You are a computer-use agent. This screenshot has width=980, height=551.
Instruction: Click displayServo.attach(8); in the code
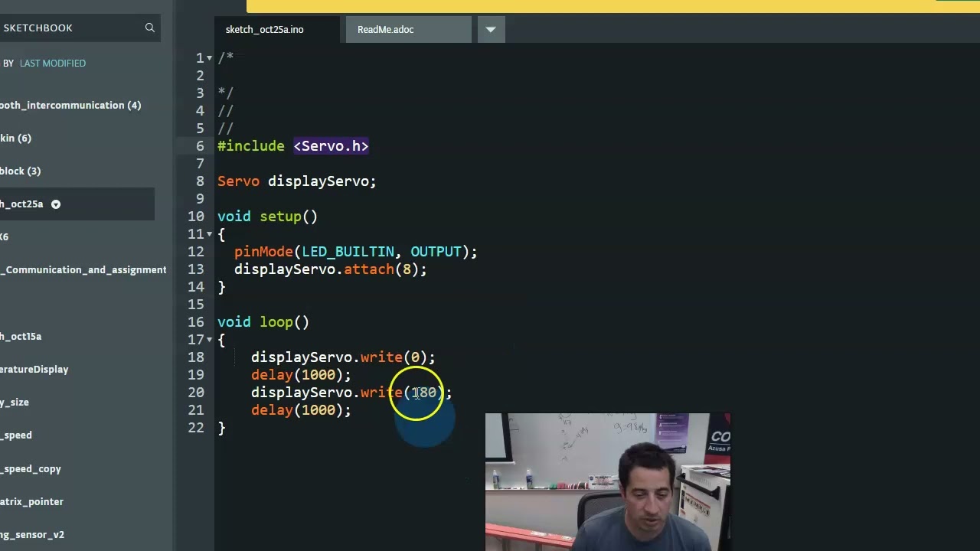pyautogui.click(x=331, y=269)
